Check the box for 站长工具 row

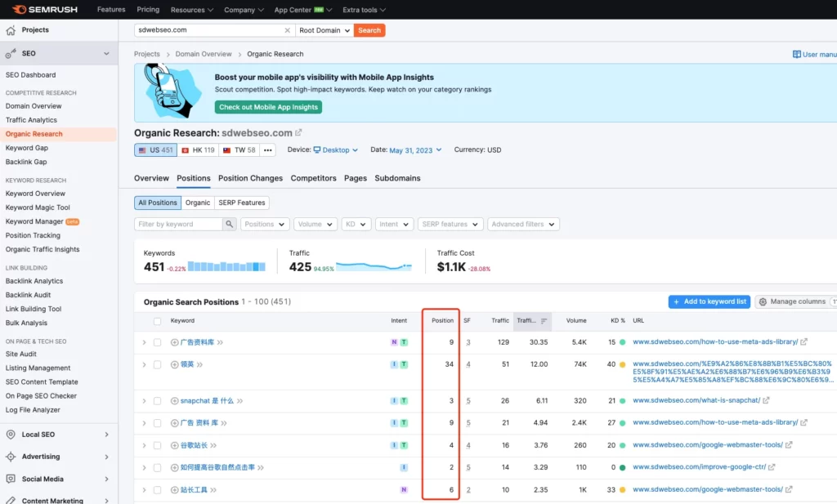(x=157, y=490)
